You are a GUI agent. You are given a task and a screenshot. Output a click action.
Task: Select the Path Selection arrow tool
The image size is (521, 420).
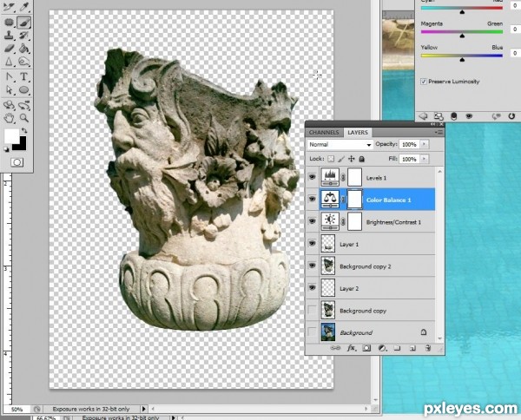pos(9,90)
